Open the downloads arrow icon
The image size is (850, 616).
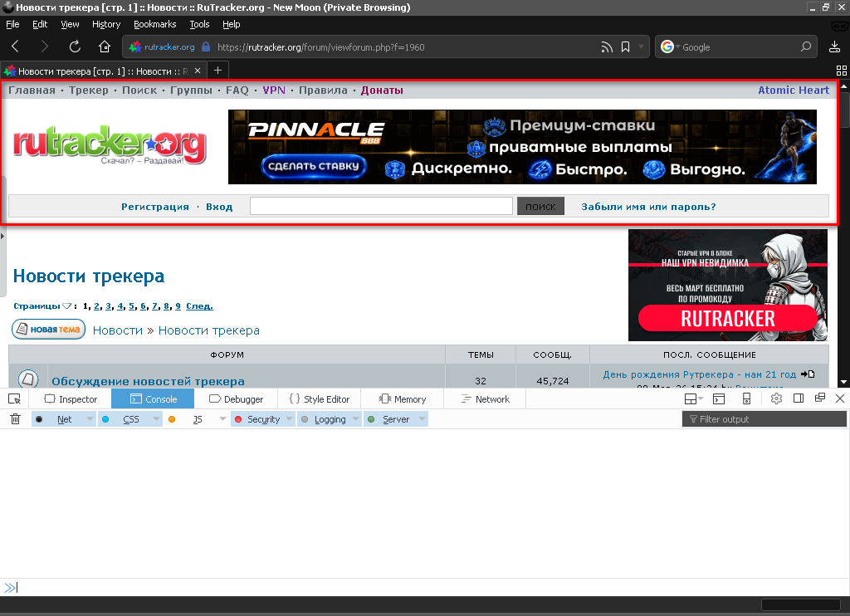(835, 46)
